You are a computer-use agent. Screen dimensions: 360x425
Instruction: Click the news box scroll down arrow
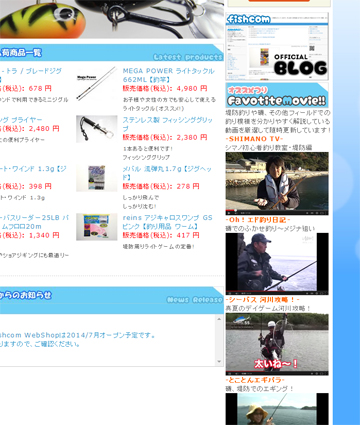pyautogui.click(x=219, y=361)
